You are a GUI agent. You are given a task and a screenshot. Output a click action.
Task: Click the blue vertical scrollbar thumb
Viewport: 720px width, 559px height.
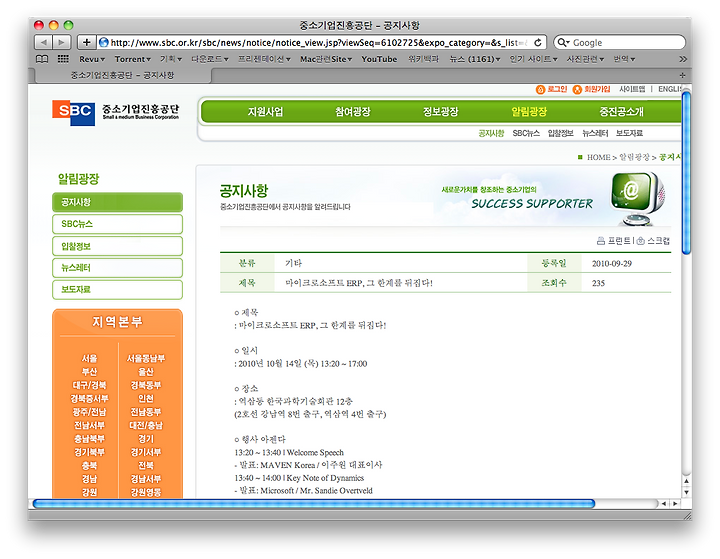click(686, 173)
